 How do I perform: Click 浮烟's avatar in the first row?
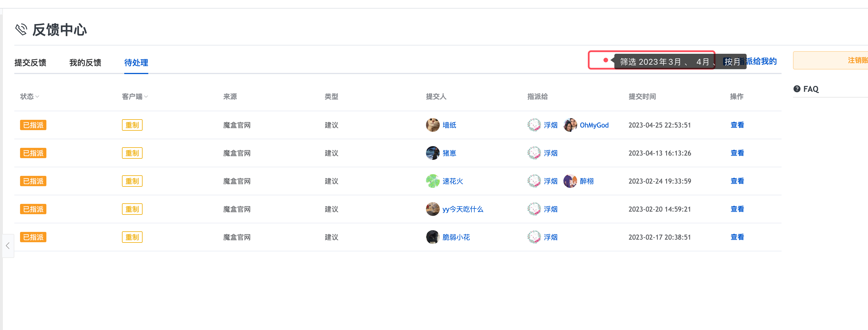tap(534, 125)
